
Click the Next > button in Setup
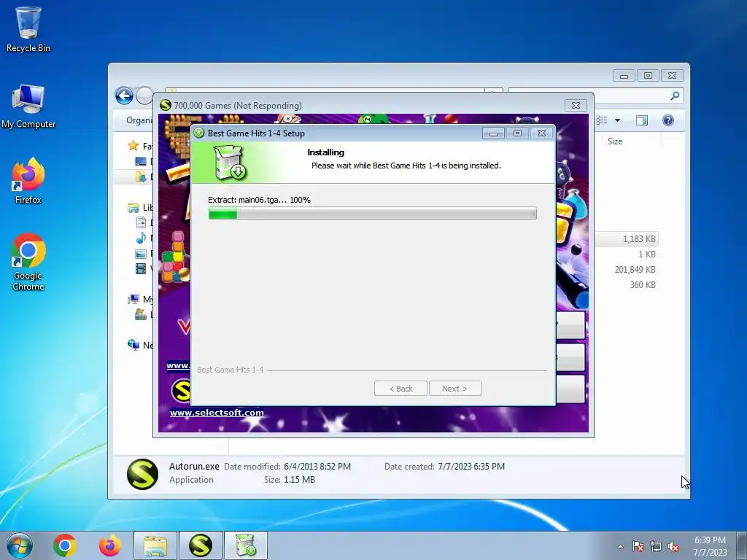pyautogui.click(x=455, y=389)
